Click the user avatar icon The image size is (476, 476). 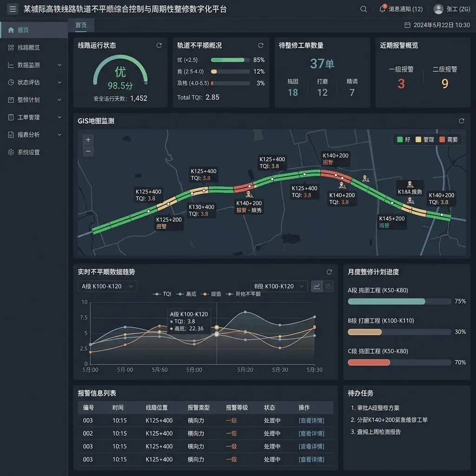(x=438, y=9)
